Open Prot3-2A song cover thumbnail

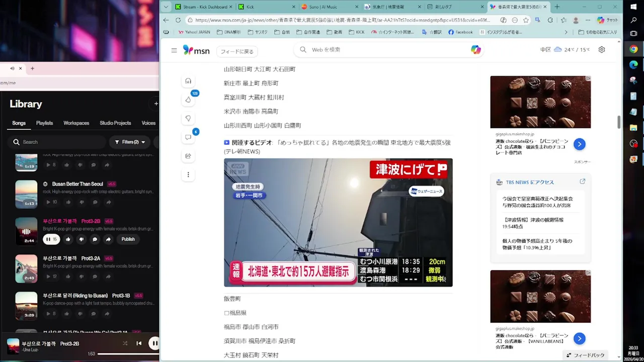(x=26, y=268)
